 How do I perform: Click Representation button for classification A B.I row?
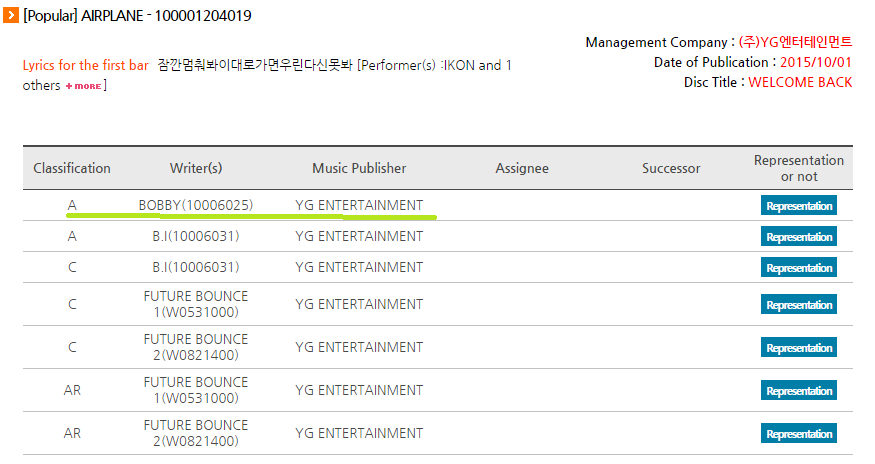(799, 237)
